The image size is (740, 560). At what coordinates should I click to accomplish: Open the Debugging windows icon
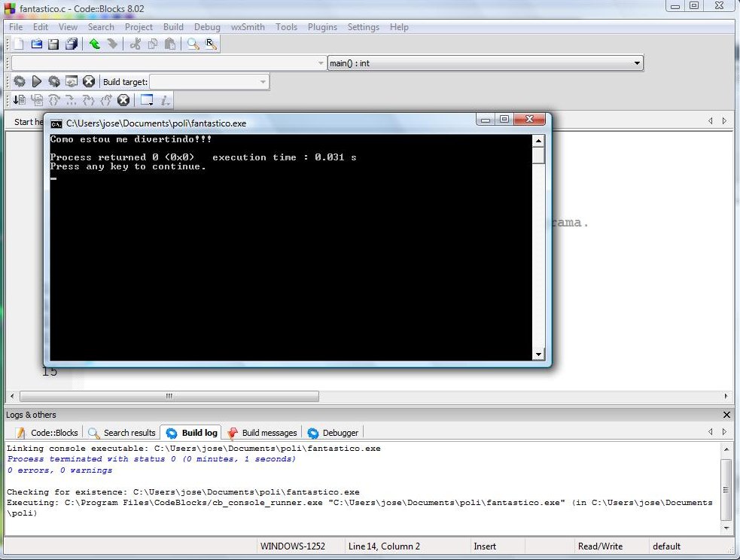pyautogui.click(x=147, y=100)
